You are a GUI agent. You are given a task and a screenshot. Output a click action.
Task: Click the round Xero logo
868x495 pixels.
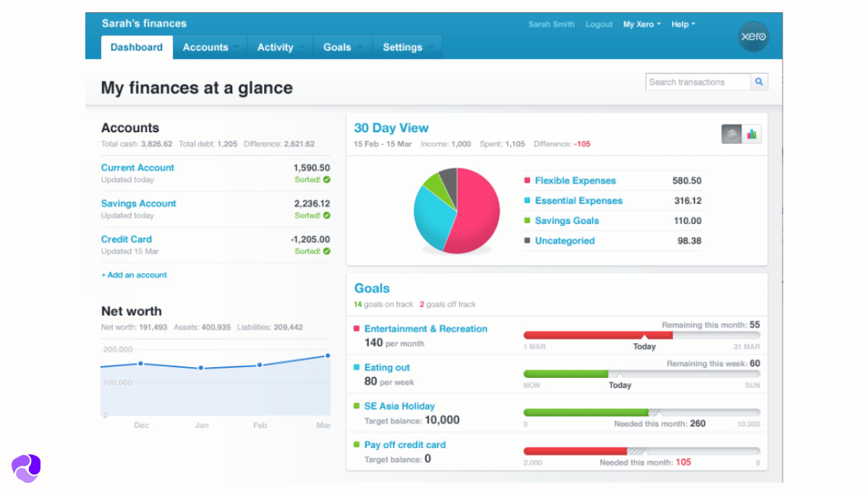pyautogui.click(x=753, y=37)
